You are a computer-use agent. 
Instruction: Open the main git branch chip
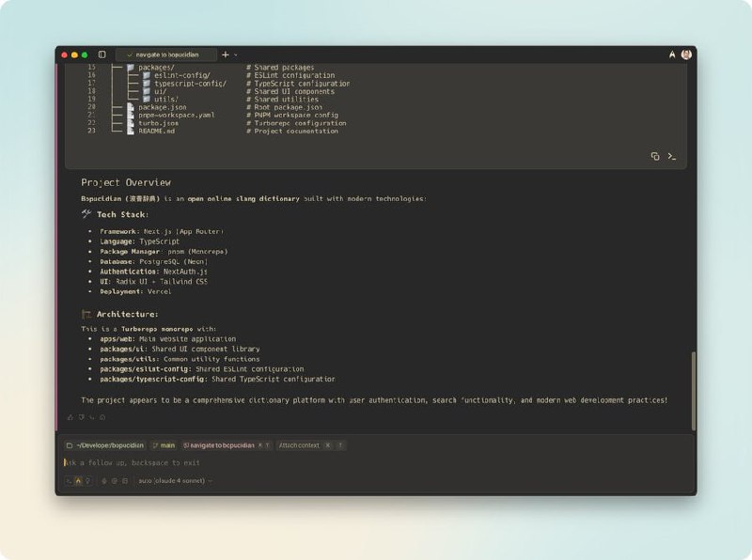pos(164,445)
